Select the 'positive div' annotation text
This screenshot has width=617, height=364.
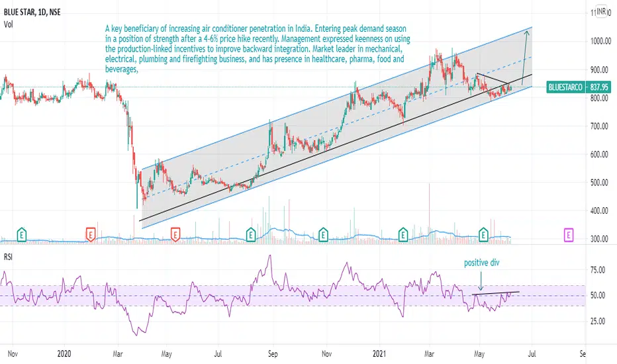click(x=482, y=263)
